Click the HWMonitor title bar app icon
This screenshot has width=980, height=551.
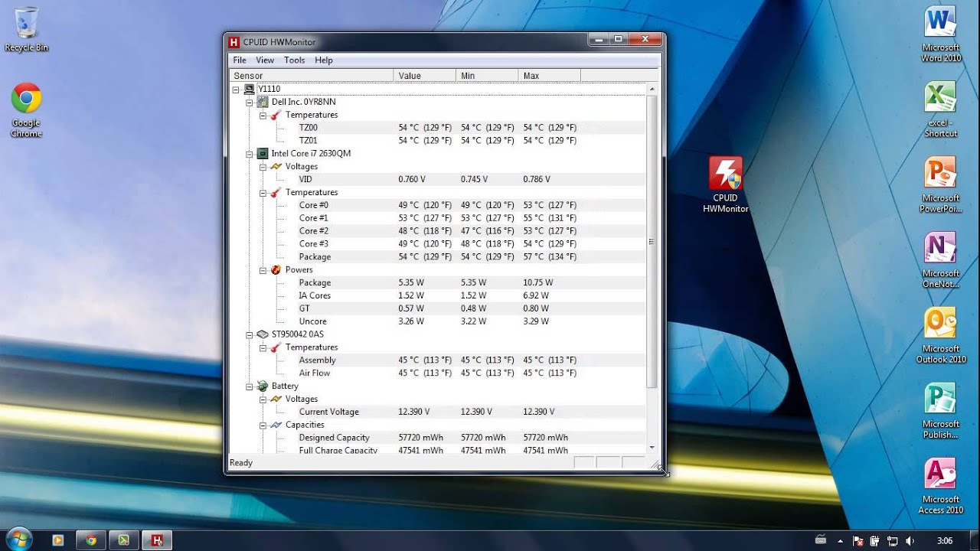point(234,42)
